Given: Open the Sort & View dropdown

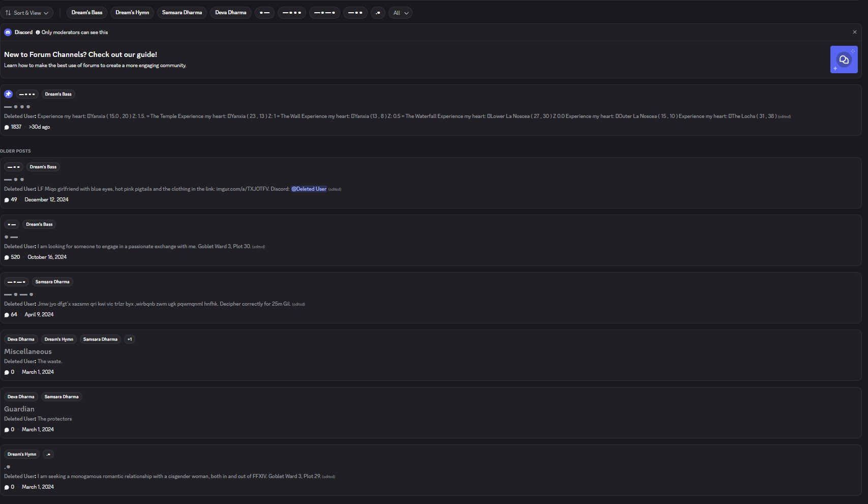Looking at the screenshot, I should 27,13.
